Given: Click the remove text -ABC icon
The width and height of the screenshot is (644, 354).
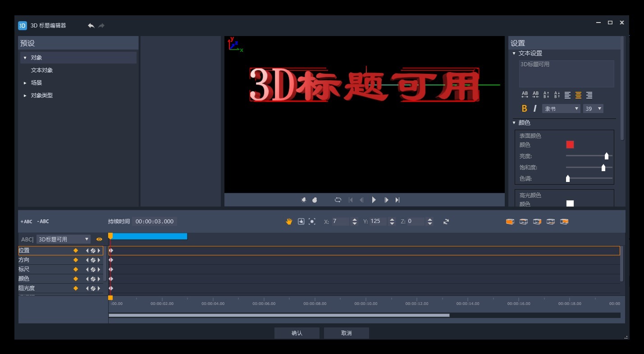Looking at the screenshot, I should 43,222.
